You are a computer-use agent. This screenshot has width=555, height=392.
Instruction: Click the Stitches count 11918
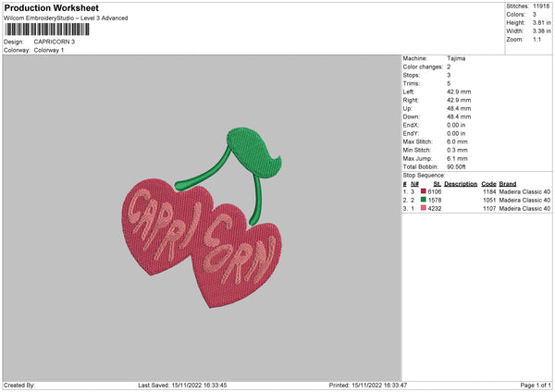[x=541, y=6]
